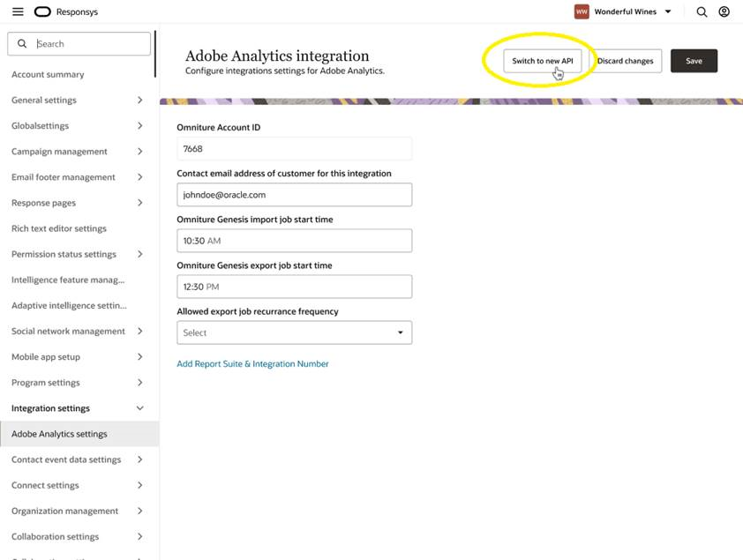Expand Program settings chevron
The height and width of the screenshot is (560, 743).
pyautogui.click(x=139, y=383)
